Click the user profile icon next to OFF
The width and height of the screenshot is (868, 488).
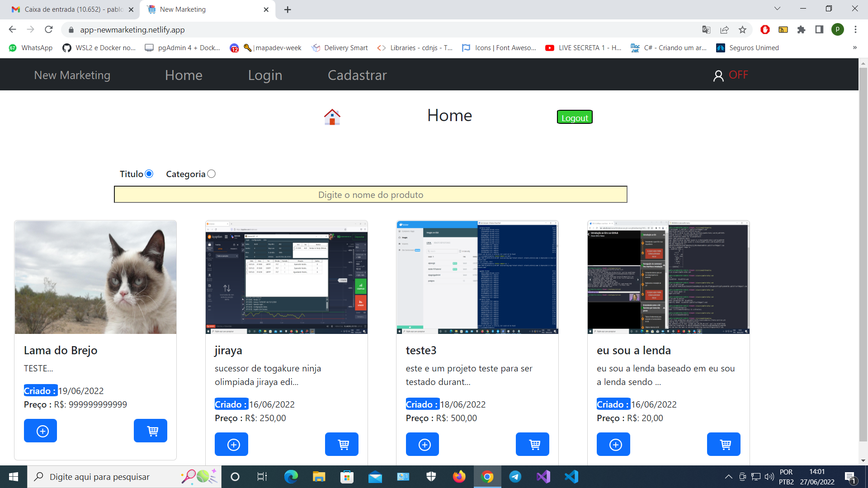tap(718, 75)
